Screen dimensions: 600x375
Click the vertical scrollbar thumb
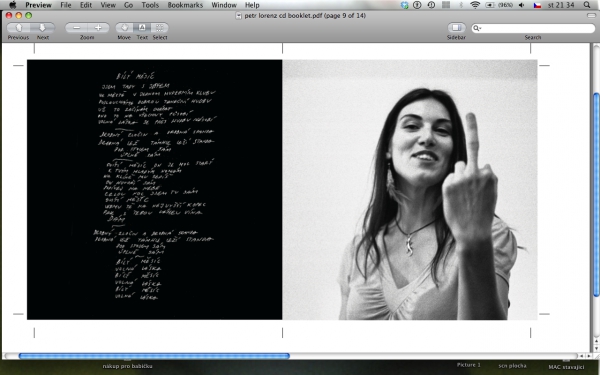click(x=596, y=194)
